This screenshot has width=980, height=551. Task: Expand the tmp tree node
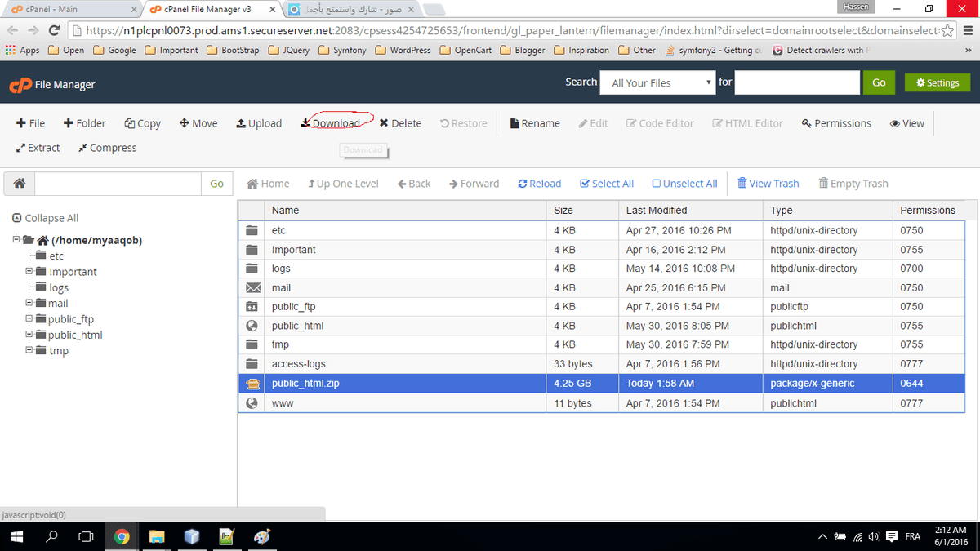[29, 350]
